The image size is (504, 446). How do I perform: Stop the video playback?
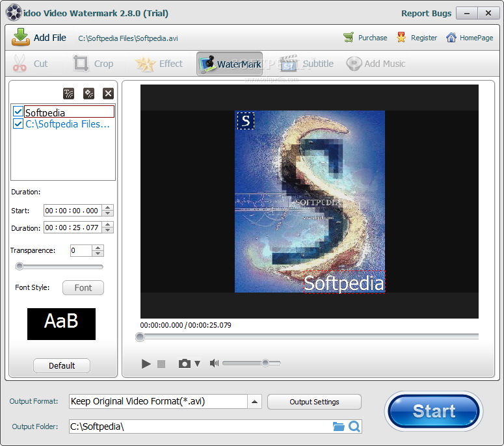[x=161, y=363]
